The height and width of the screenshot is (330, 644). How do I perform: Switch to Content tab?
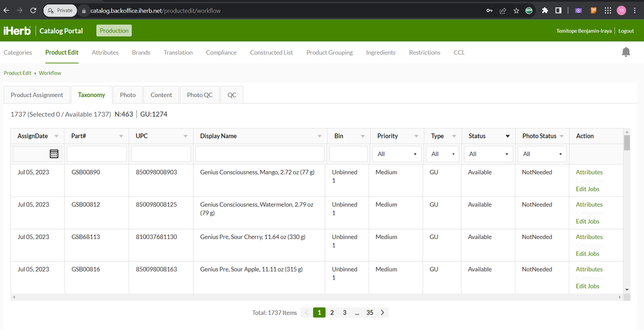(x=161, y=95)
